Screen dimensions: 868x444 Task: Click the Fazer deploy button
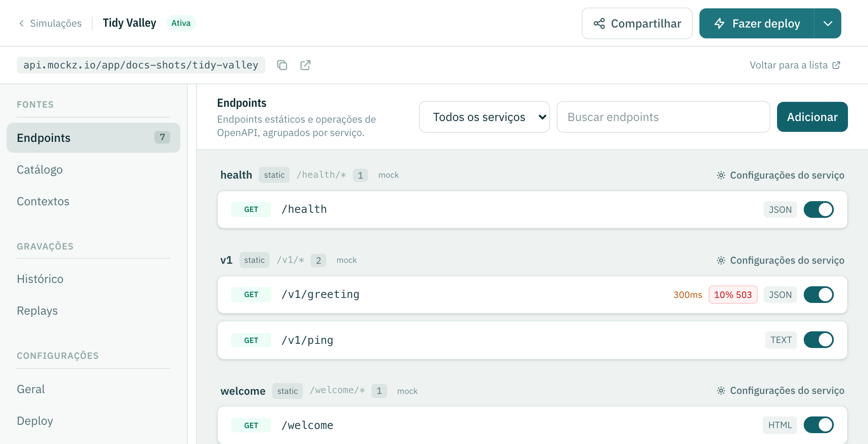pyautogui.click(x=757, y=23)
